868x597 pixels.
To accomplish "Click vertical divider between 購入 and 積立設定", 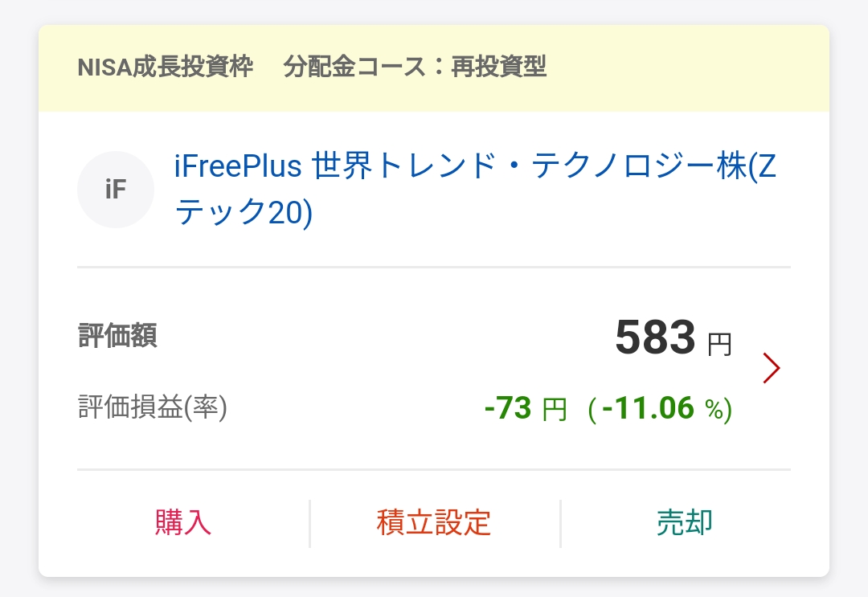I will coord(310,523).
